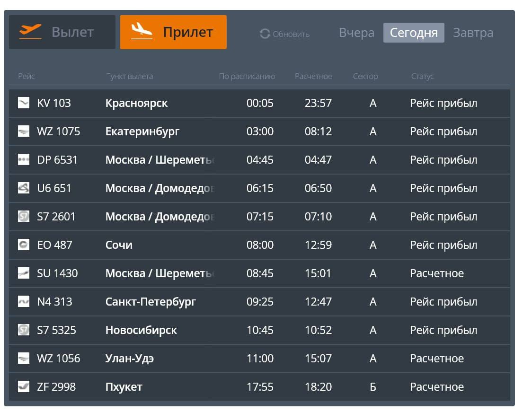Image resolution: width=532 pixels, height=412 pixels.
Task: Switch to the Вылет departures tab
Action: click(62, 32)
